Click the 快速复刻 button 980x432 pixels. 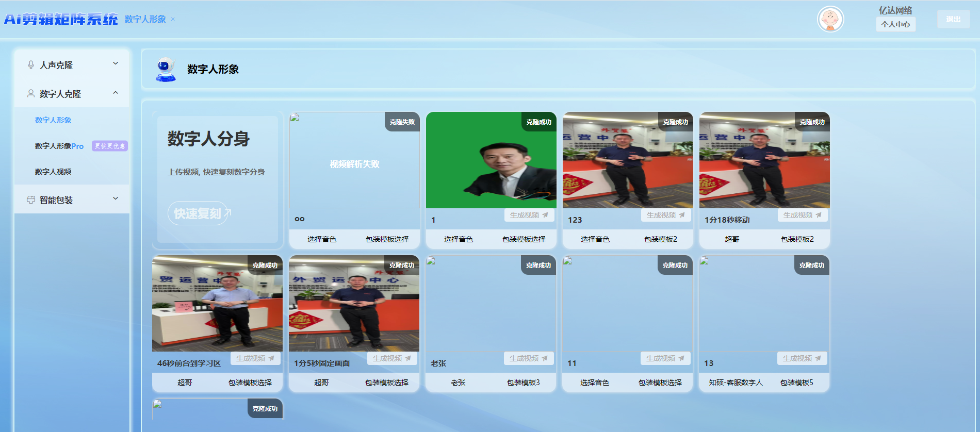(x=198, y=213)
